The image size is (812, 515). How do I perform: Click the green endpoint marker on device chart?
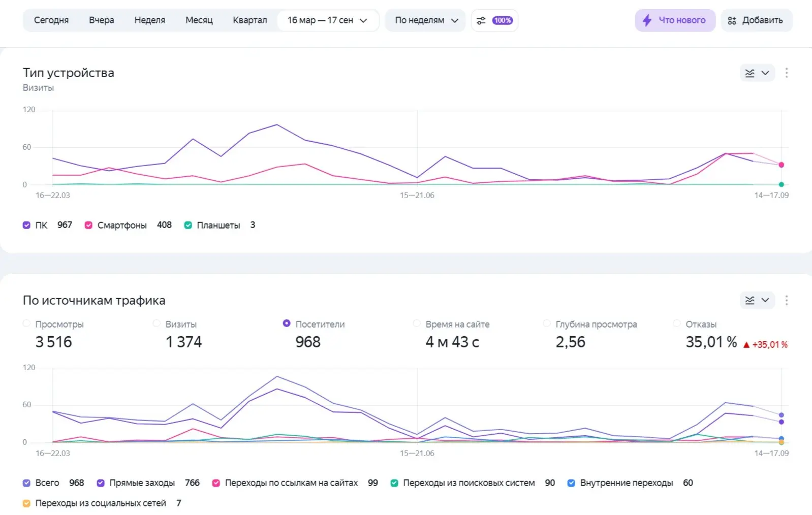[782, 184]
